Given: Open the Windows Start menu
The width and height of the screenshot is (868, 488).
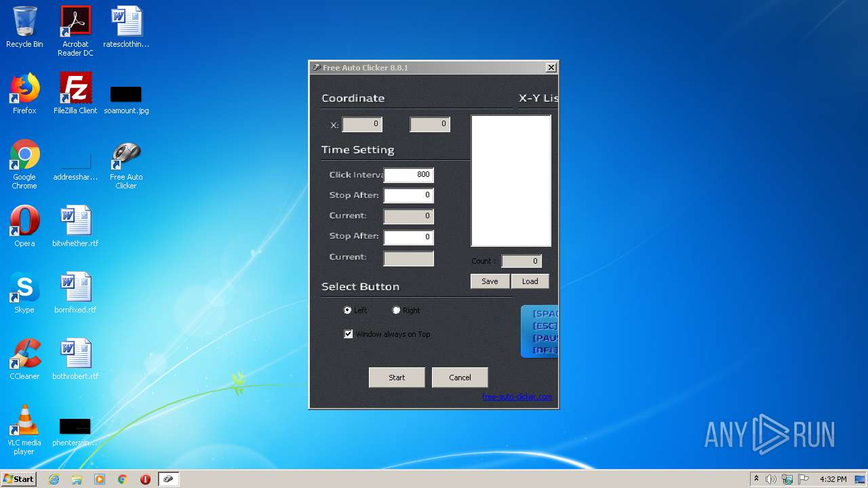Looking at the screenshot, I should [x=18, y=479].
